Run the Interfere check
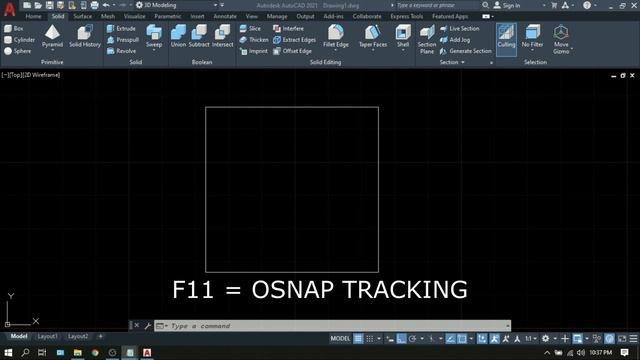The width and height of the screenshot is (640, 360). tap(288, 29)
